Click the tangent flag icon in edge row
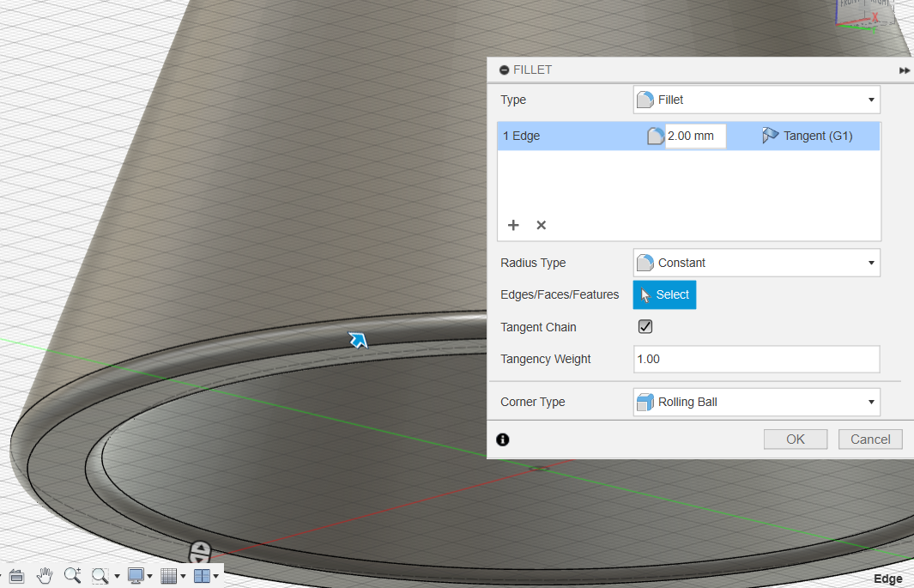The height and width of the screenshot is (588, 914). click(770, 136)
